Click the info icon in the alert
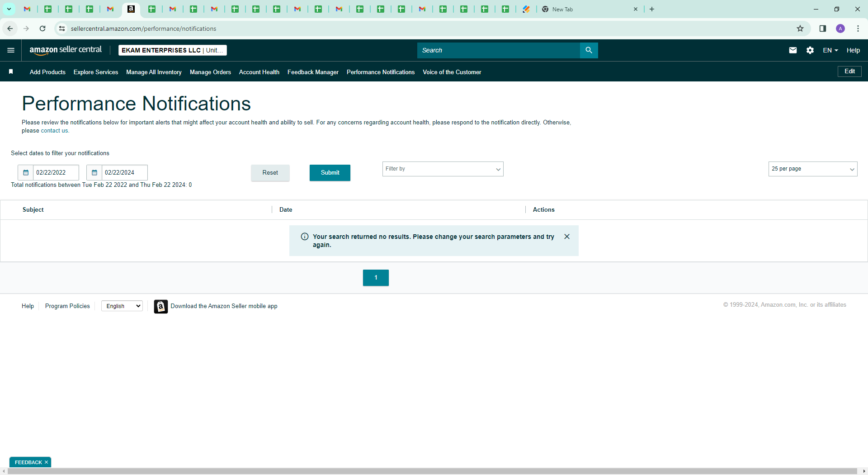Image resolution: width=868 pixels, height=475 pixels. [305, 237]
